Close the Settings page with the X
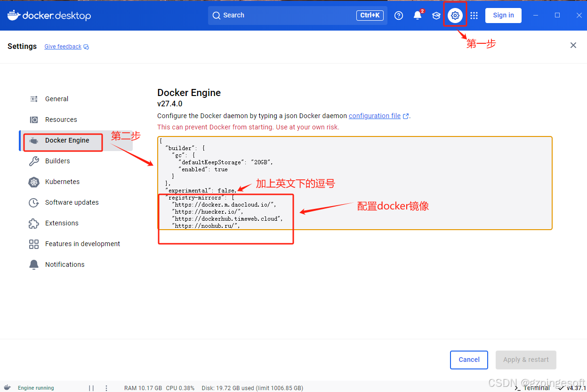Viewport: 587px width, 392px height. click(x=573, y=45)
